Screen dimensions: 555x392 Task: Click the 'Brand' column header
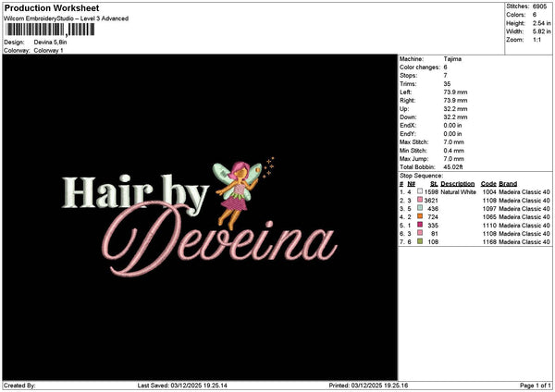(508, 184)
